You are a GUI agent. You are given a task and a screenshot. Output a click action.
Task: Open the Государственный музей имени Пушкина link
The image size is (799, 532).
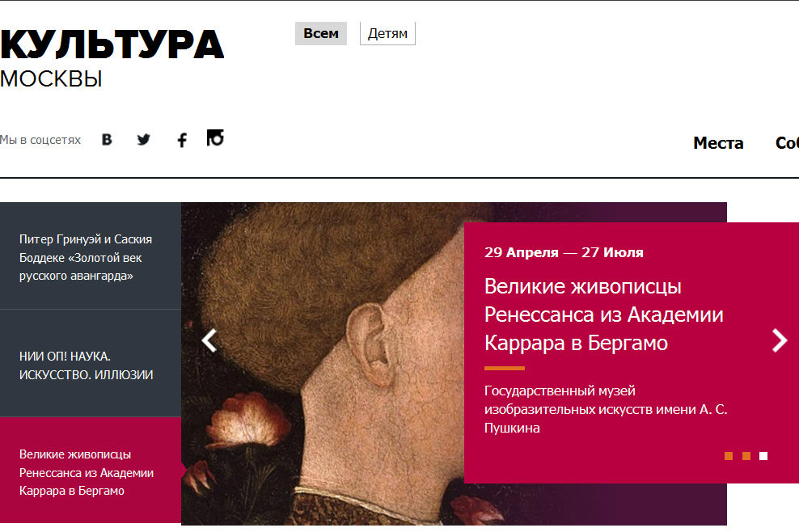tap(606, 409)
